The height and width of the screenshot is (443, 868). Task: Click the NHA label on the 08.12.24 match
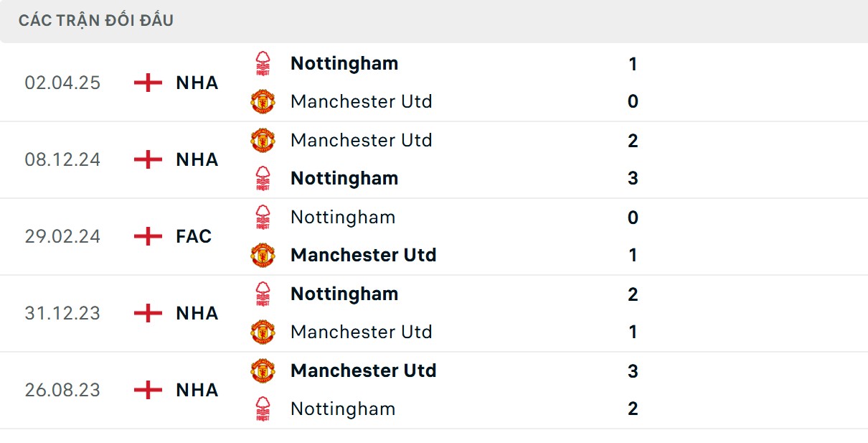(197, 159)
